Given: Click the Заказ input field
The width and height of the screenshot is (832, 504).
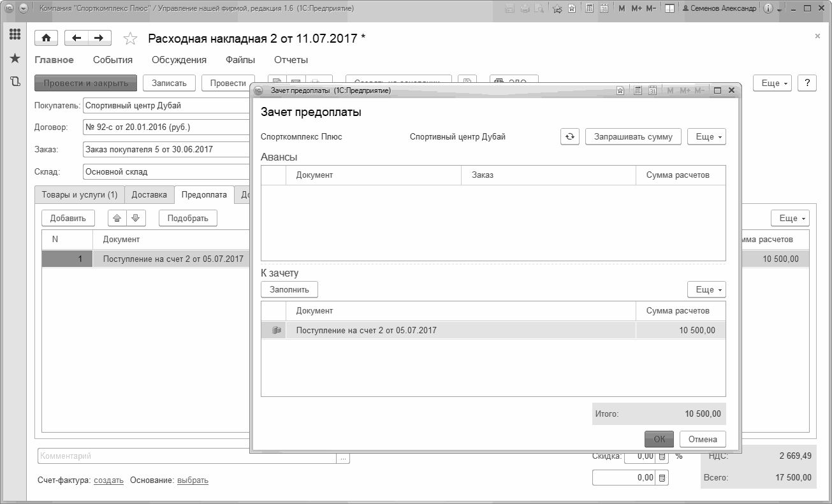Looking at the screenshot, I should click(166, 150).
